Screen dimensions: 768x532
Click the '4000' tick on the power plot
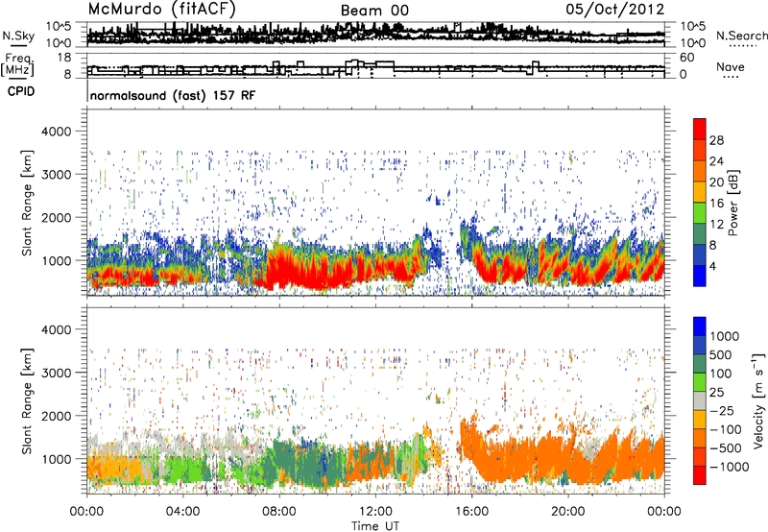coord(56,132)
